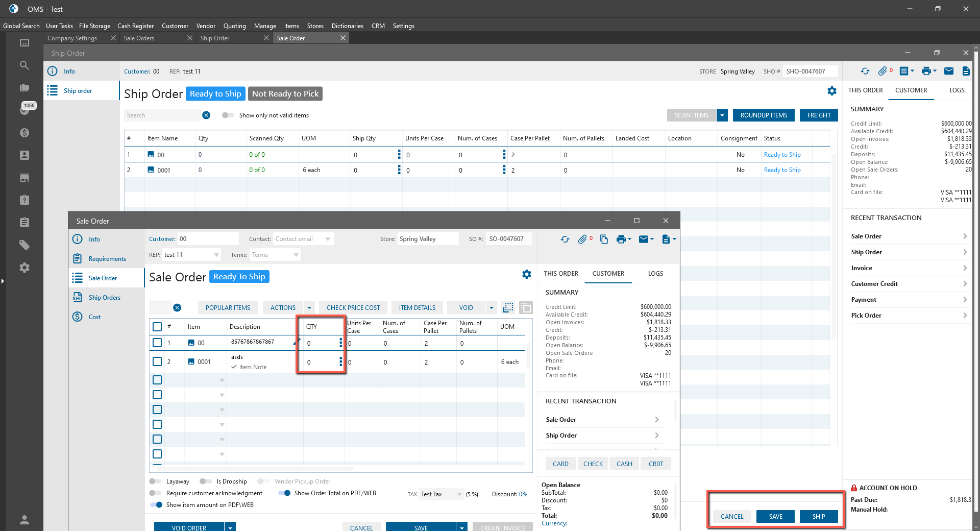Viewport: 980px width, 531px height.
Task: Expand the ACTIONS dropdown arrow
Action: coord(309,308)
